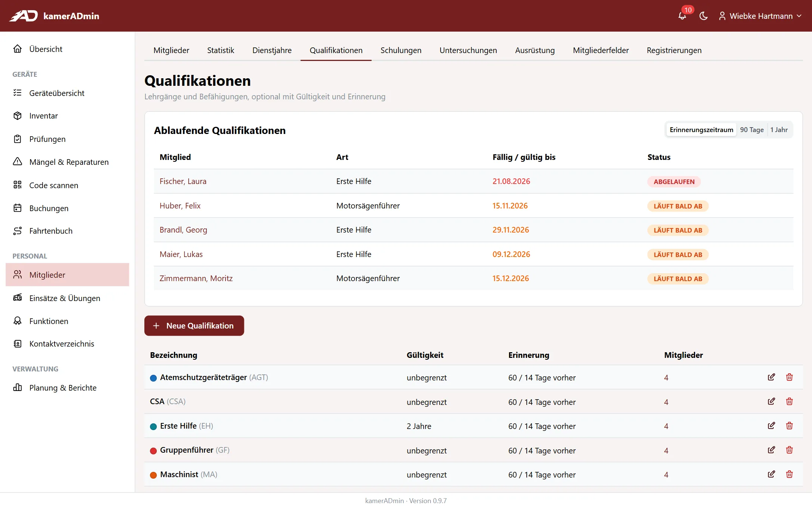Edit the Gruppenführer qualification

tap(771, 450)
